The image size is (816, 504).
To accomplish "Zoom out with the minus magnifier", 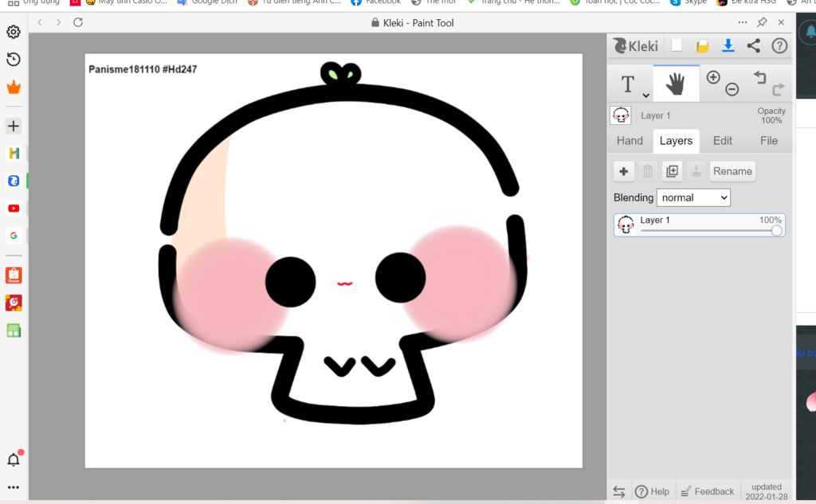I will point(732,89).
